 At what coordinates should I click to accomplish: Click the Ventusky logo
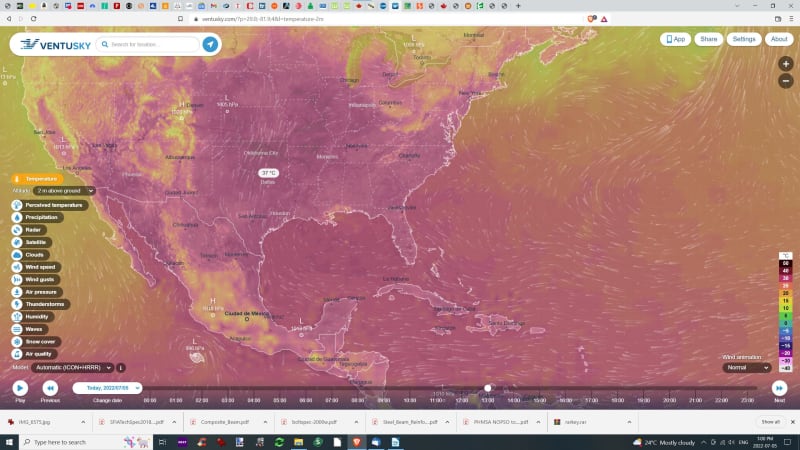pos(55,44)
